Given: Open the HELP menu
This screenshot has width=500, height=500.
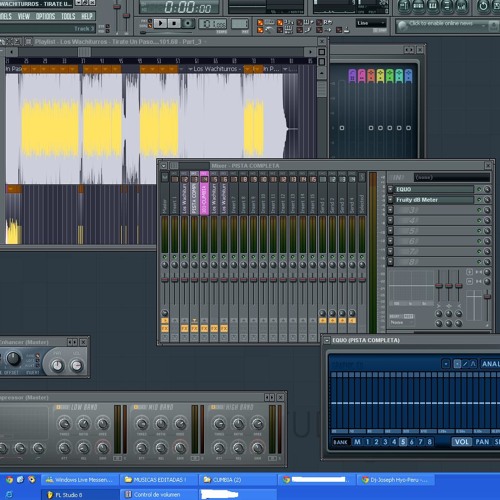Looking at the screenshot, I should [87, 16].
